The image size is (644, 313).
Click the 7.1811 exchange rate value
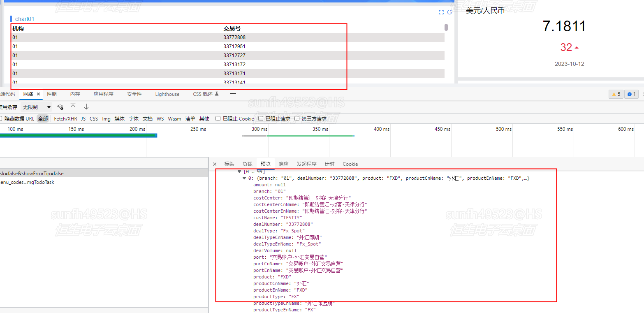(x=564, y=26)
